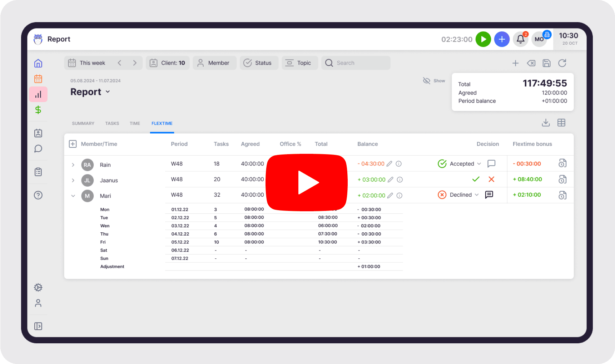615x364 pixels.
Task: Open the MO user avatar
Action: click(x=539, y=39)
